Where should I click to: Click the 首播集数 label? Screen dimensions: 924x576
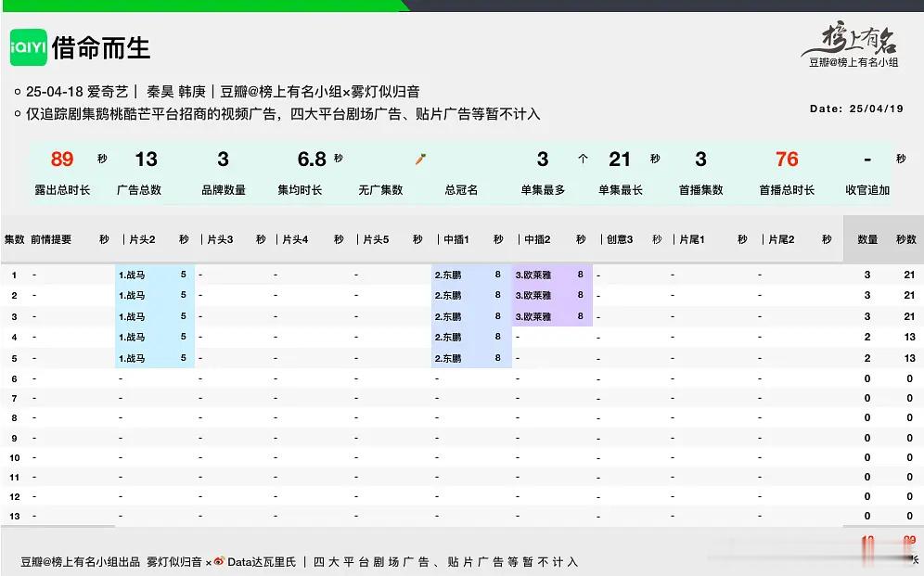pyautogui.click(x=700, y=189)
